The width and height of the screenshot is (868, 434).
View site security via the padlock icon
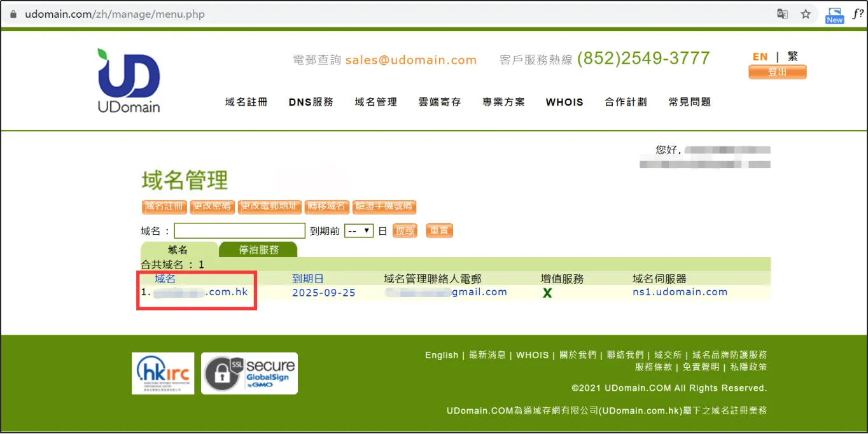pos(14,14)
